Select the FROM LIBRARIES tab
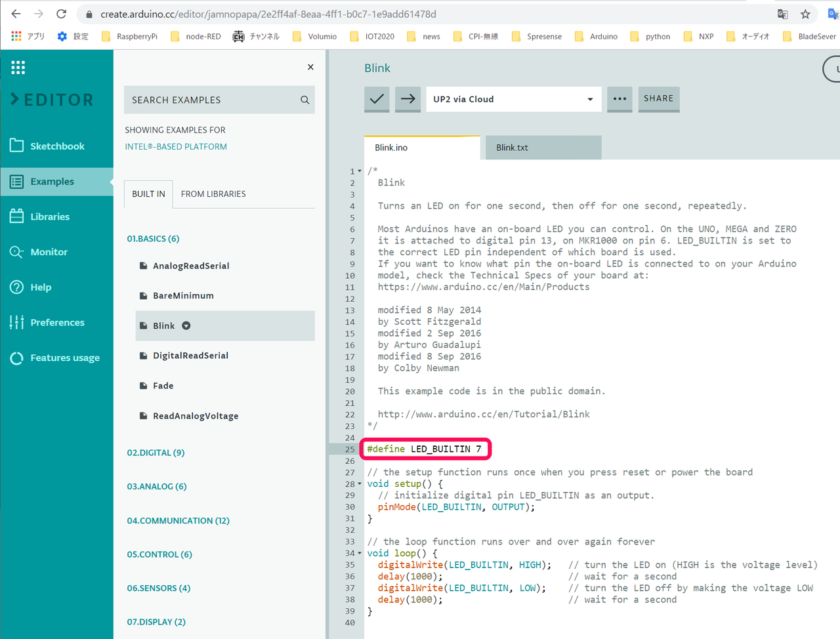840x639 pixels. click(213, 194)
